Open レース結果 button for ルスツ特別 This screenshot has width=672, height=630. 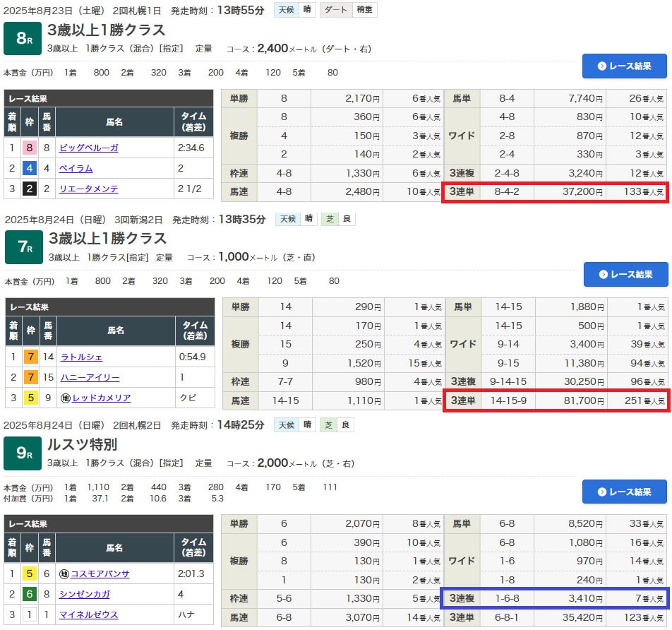point(624,492)
